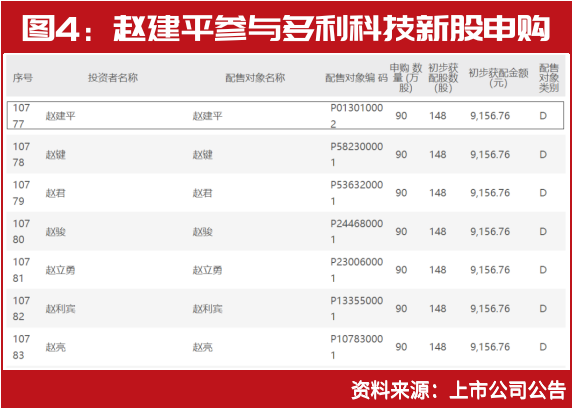
Task: Click the 配售对象编码 column header
Action: 356,78
